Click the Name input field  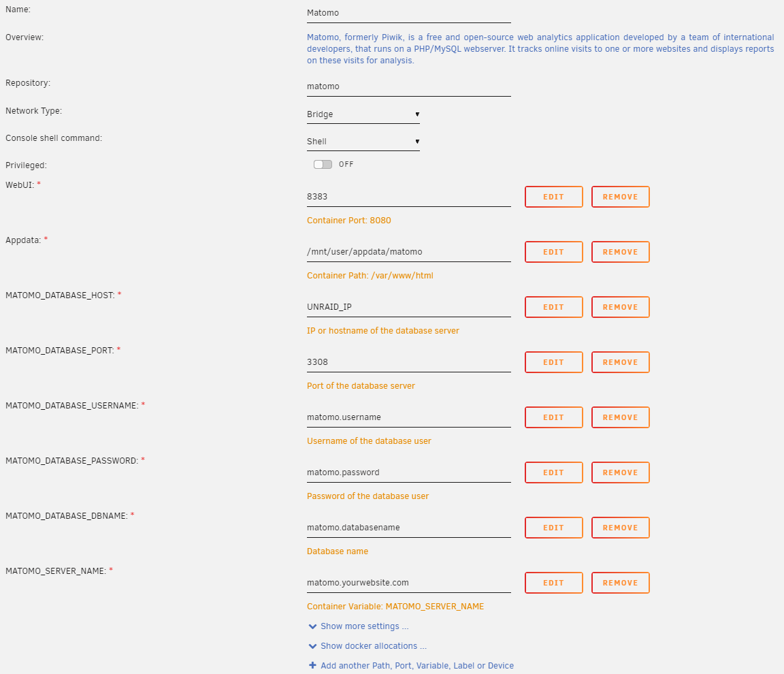coord(408,13)
